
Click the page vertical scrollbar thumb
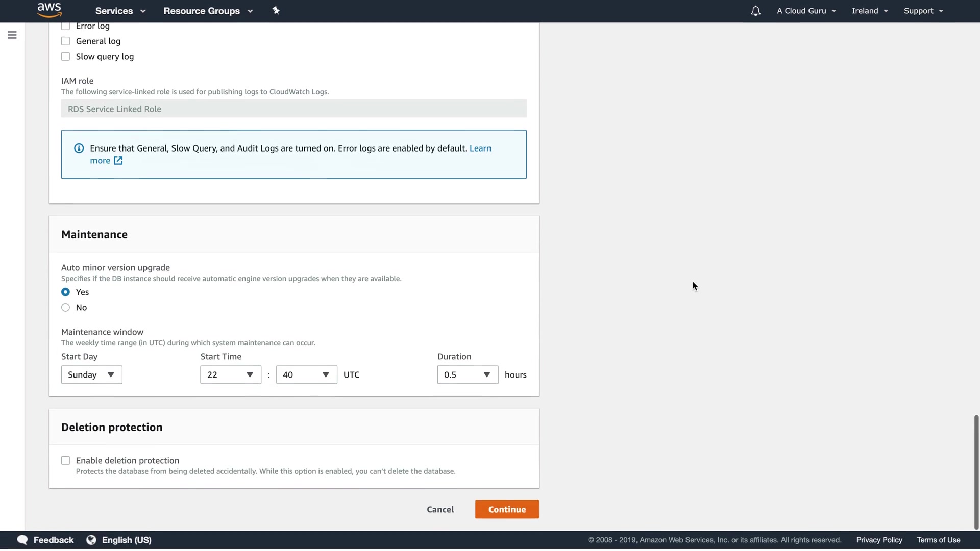tap(976, 472)
